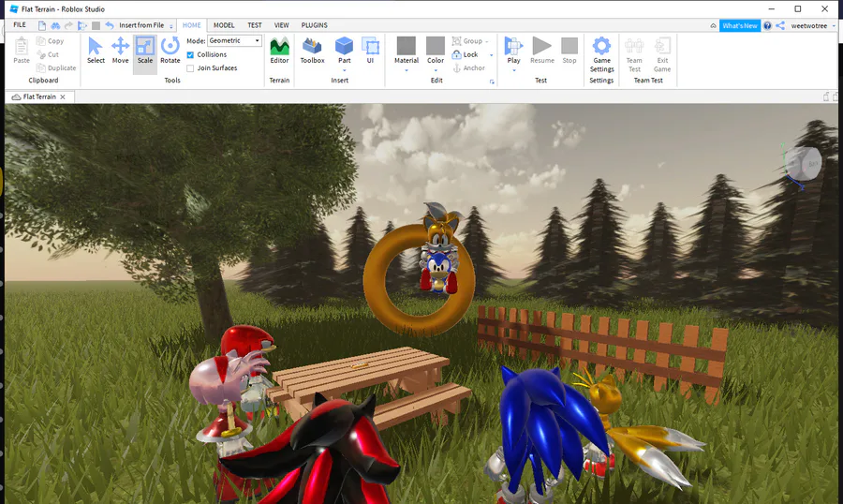The width and height of the screenshot is (843, 504).
Task: Open the FILE menu
Action: pyautogui.click(x=20, y=24)
